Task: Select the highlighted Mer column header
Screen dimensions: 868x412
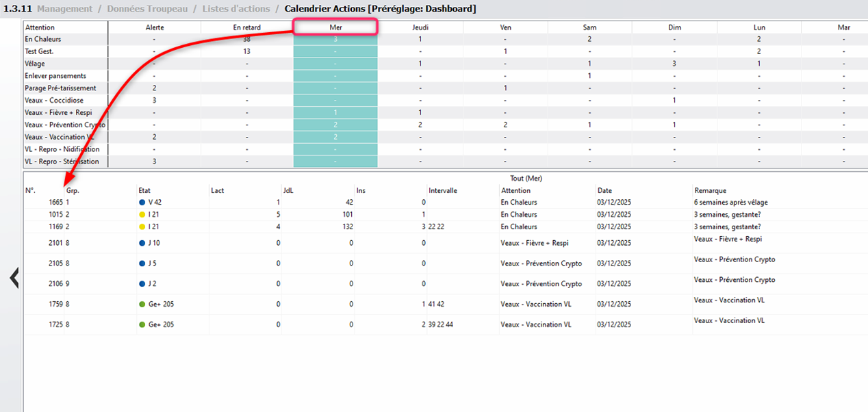Action: coord(335,27)
